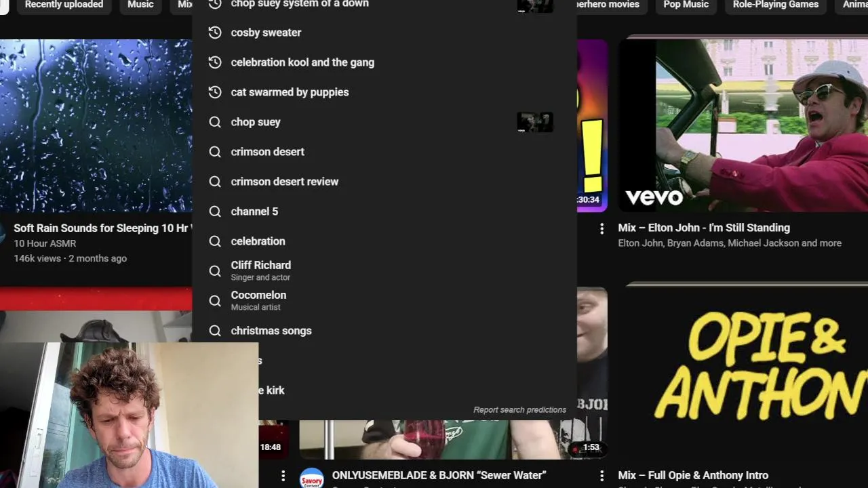Select 'crimson desert' search suggestion

tap(384, 152)
